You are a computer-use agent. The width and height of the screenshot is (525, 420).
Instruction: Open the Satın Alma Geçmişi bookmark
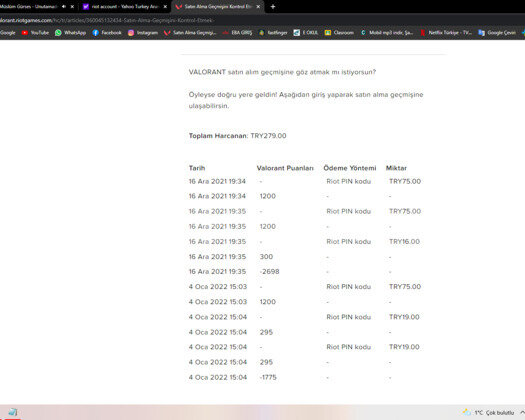click(190, 32)
